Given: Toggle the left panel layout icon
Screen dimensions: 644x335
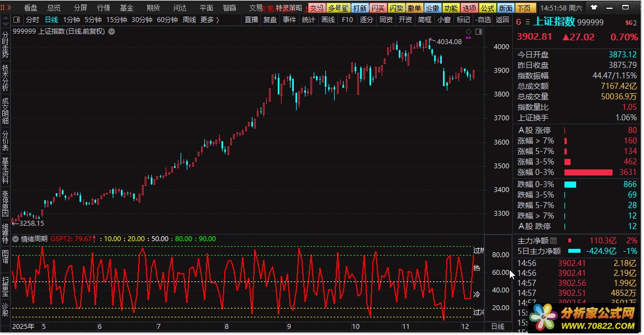Looking at the screenshot, I should pos(17,20).
